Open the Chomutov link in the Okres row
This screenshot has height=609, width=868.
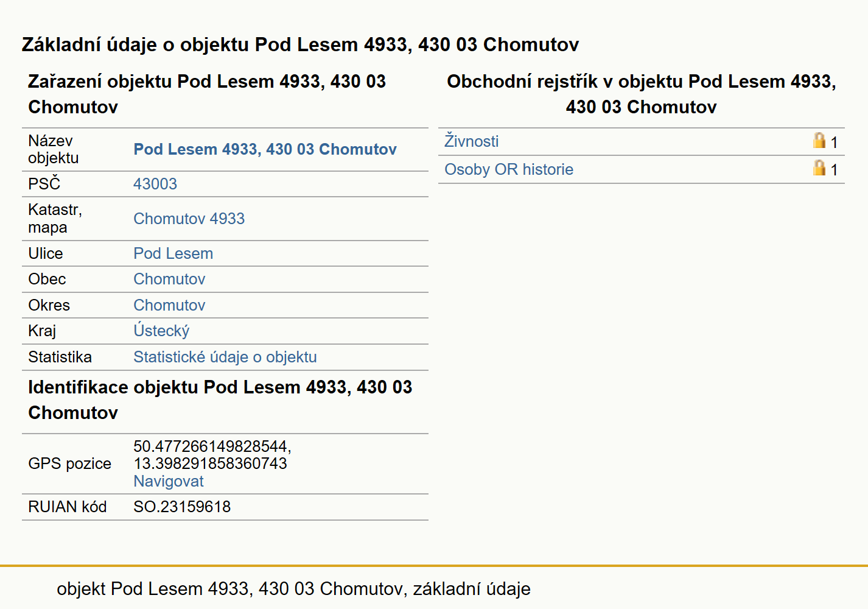tap(169, 305)
